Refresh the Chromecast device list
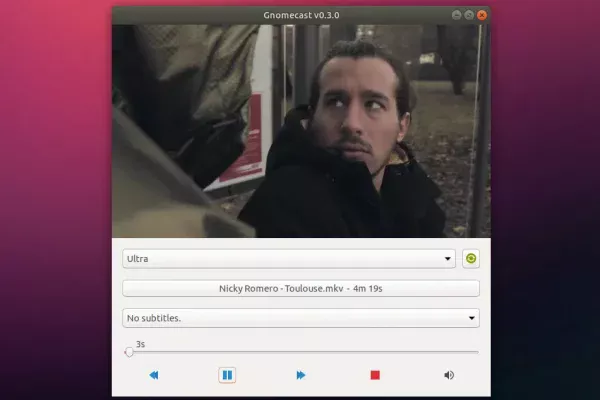This screenshot has height=400, width=600. coord(471,259)
